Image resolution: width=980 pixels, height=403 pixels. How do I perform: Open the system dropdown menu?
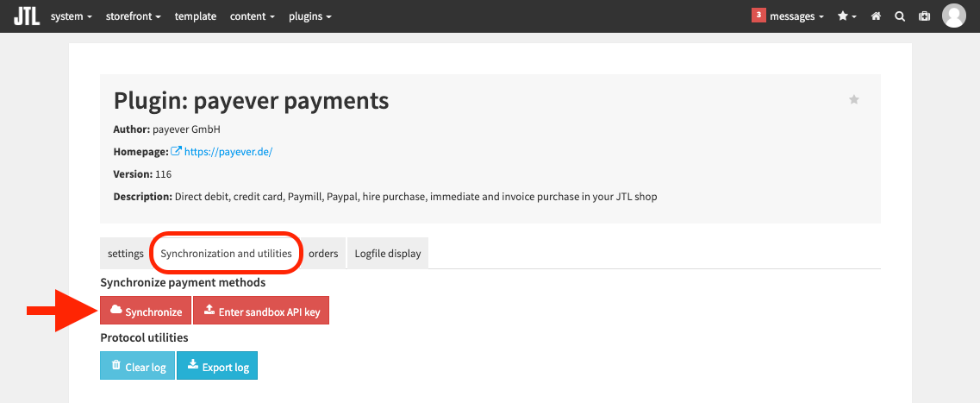(72, 16)
